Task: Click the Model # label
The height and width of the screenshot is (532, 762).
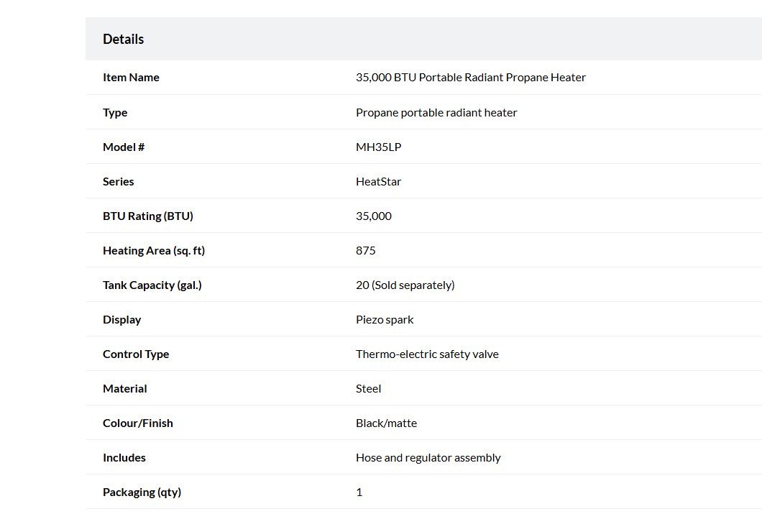Action: [x=124, y=147]
